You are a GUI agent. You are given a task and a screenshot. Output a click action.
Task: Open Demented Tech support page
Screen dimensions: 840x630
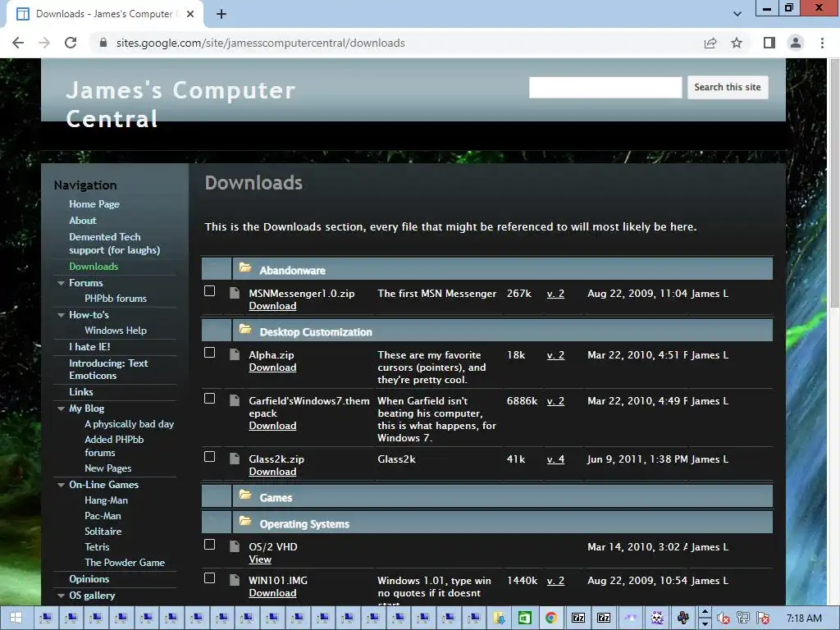point(114,243)
